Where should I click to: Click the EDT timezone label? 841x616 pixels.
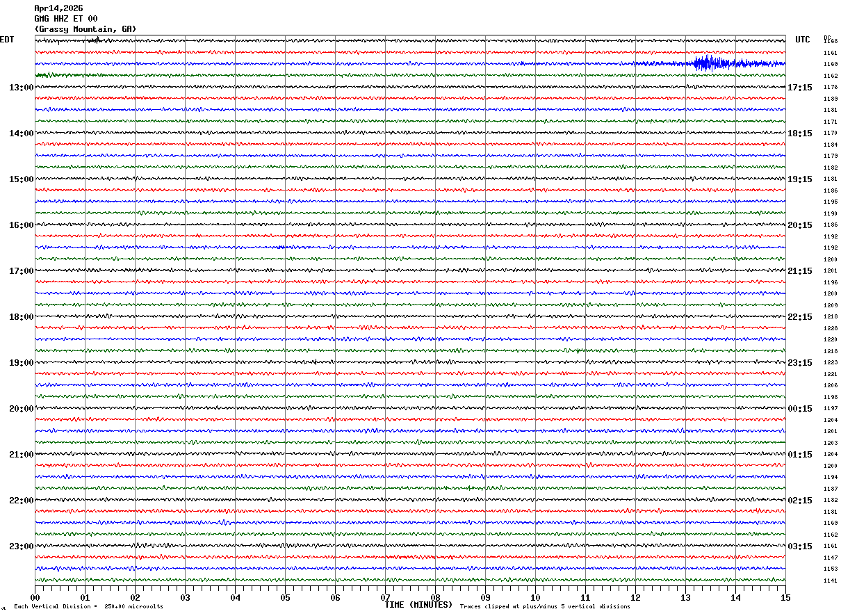tap(7, 40)
